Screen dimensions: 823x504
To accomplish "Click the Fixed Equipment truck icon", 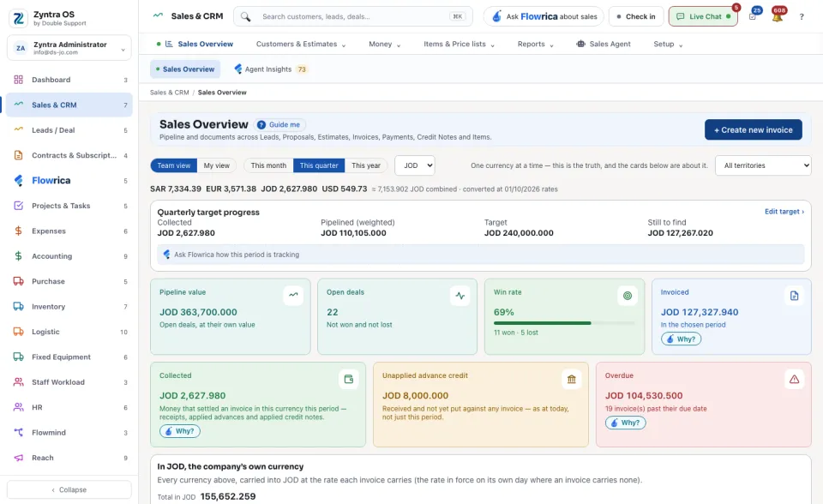I will (x=18, y=357).
